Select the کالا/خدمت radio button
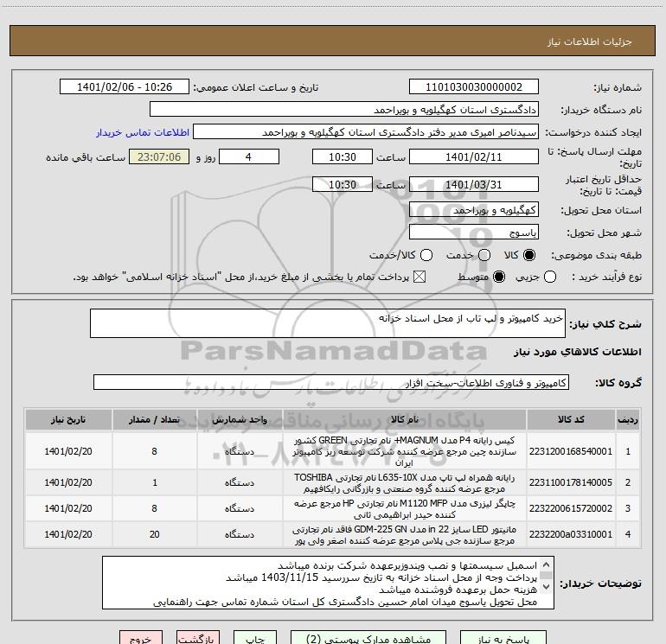This screenshot has width=666, height=644. point(426,255)
